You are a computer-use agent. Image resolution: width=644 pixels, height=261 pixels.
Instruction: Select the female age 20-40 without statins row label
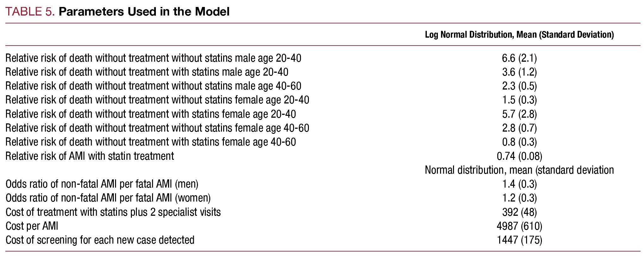click(157, 100)
